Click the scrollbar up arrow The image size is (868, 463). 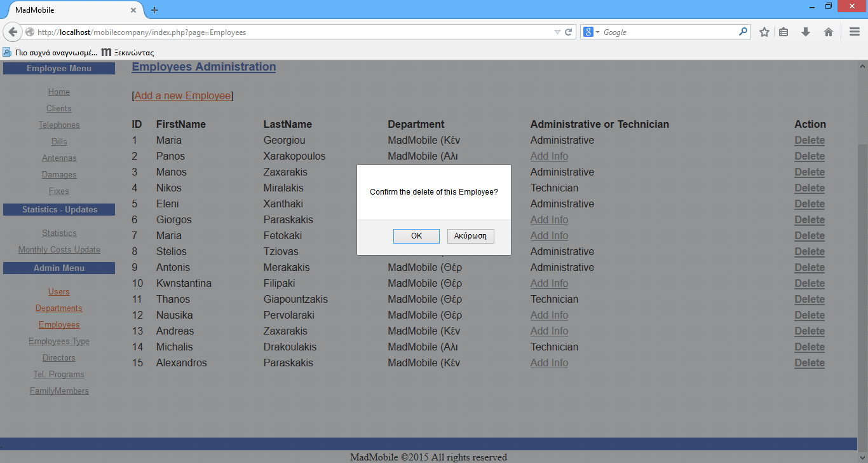pyautogui.click(x=862, y=66)
